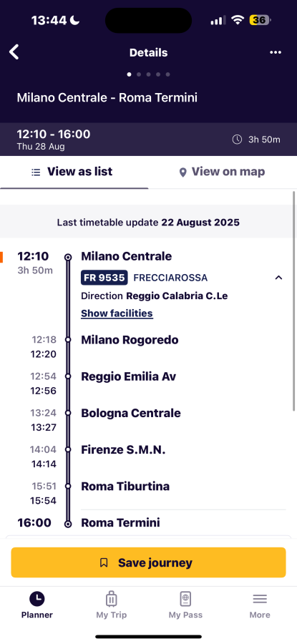Image resolution: width=297 pixels, height=644 pixels.
Task: Tap the FR 9535 train badge
Action: coord(104,278)
